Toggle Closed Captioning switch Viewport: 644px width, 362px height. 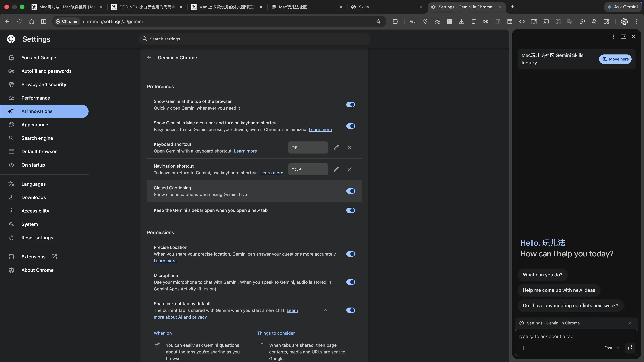(351, 191)
